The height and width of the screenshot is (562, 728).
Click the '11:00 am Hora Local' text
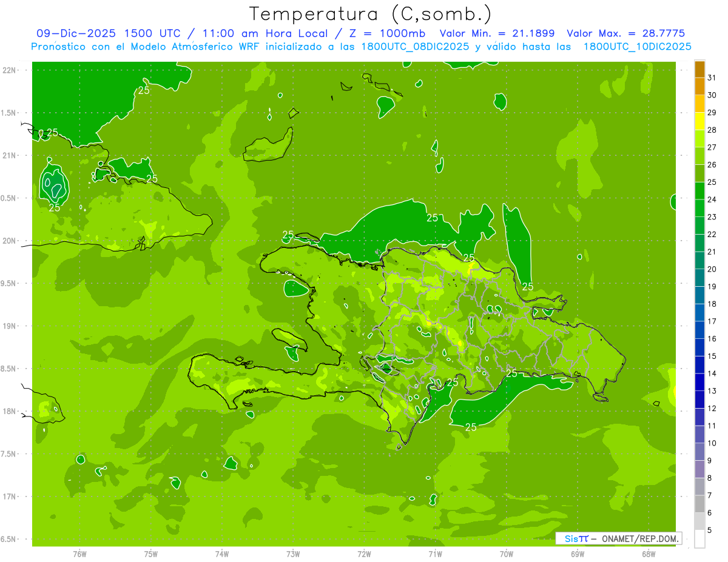point(263,33)
